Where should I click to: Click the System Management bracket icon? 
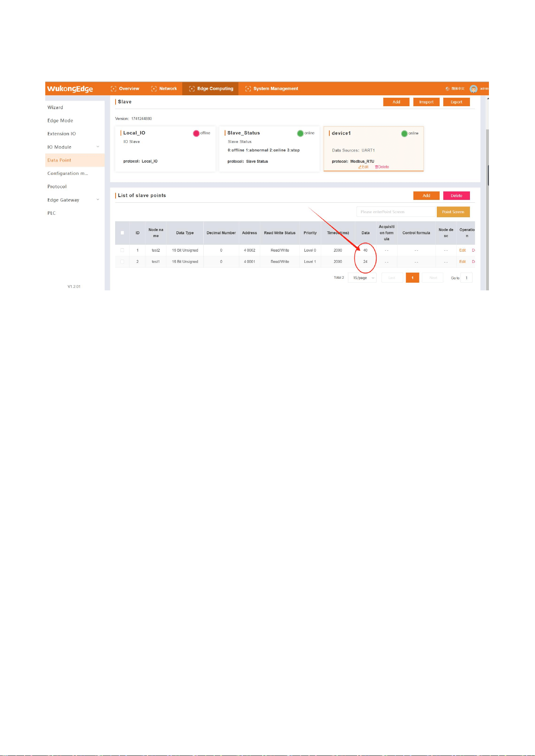point(248,89)
